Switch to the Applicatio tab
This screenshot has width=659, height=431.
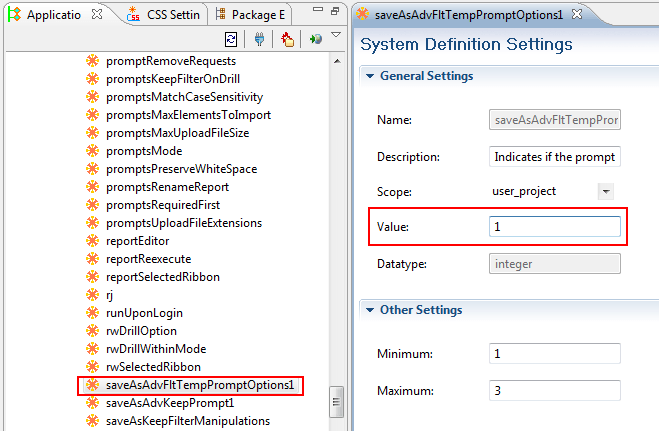(x=54, y=15)
